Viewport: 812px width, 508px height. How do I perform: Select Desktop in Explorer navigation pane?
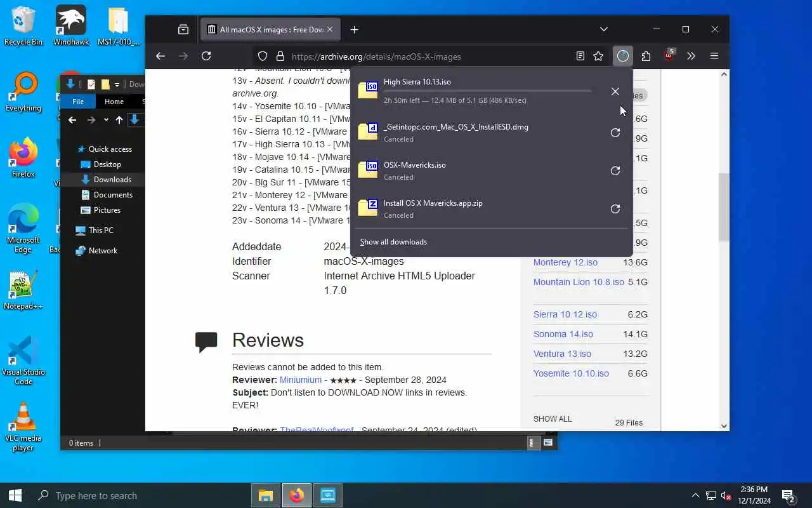point(107,164)
